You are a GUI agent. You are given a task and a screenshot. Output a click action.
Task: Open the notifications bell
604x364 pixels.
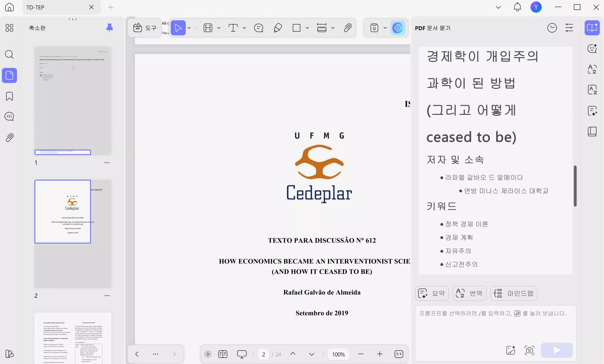517,7
